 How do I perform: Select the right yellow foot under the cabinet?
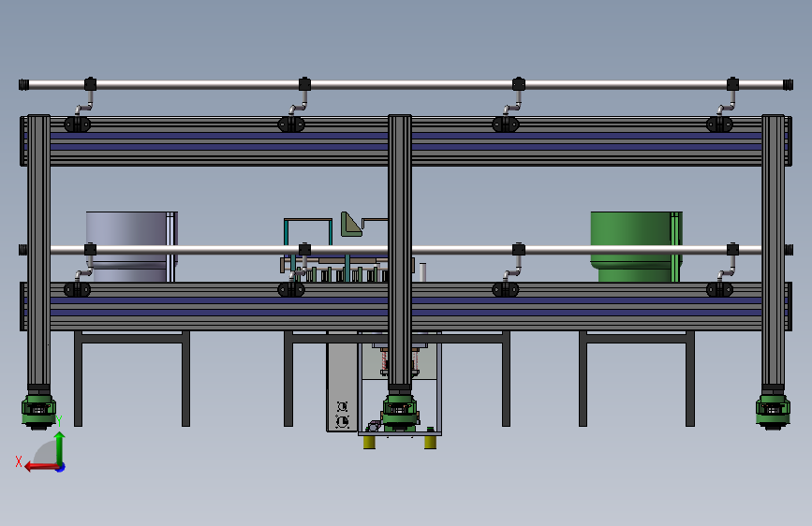(430, 443)
